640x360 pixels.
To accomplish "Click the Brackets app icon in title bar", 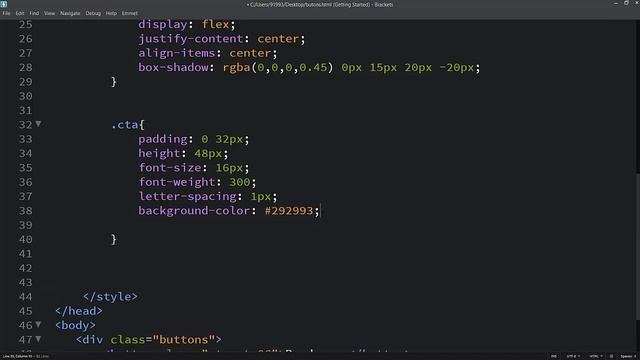I will coord(4,4).
